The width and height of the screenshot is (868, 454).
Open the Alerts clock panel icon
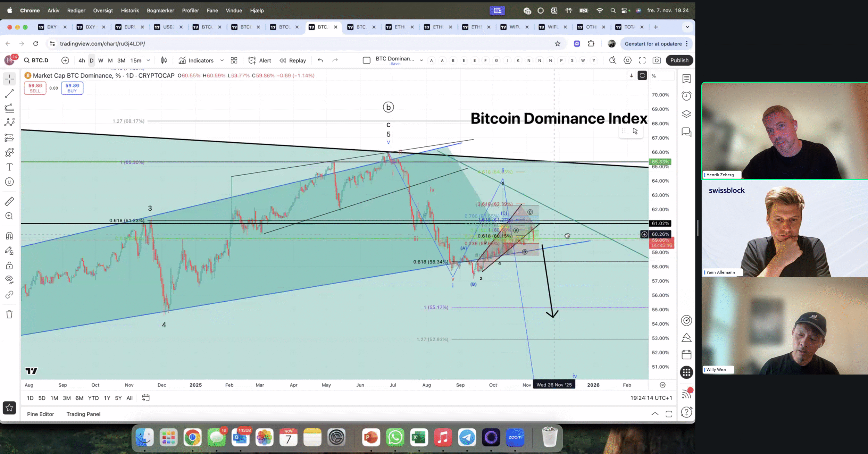(686, 96)
